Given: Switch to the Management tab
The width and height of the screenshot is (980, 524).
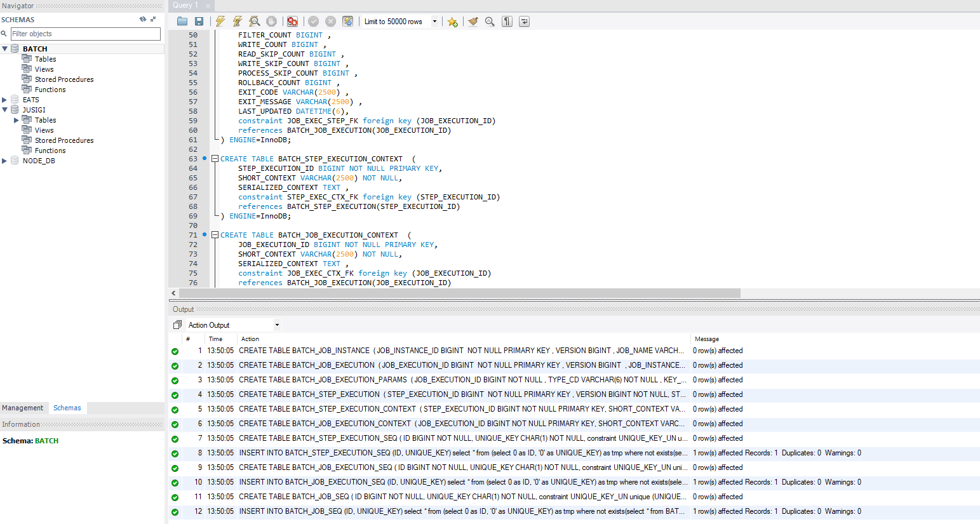Looking at the screenshot, I should [23, 408].
